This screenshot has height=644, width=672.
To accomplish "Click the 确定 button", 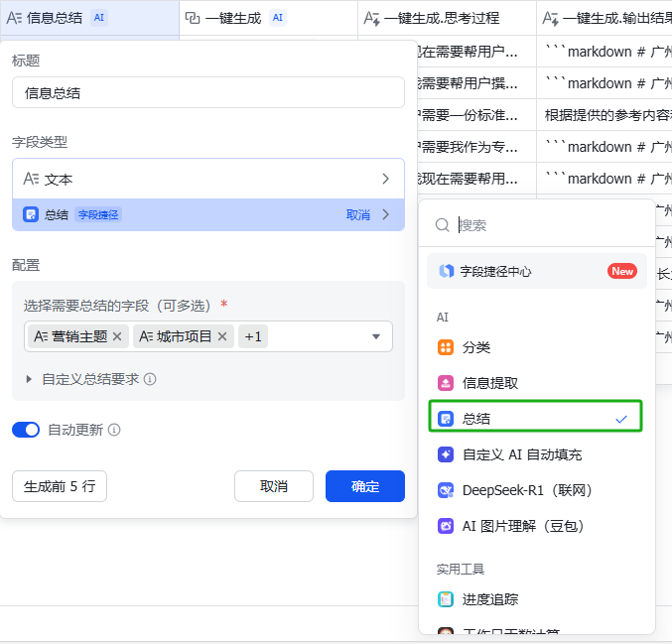I will 365,486.
